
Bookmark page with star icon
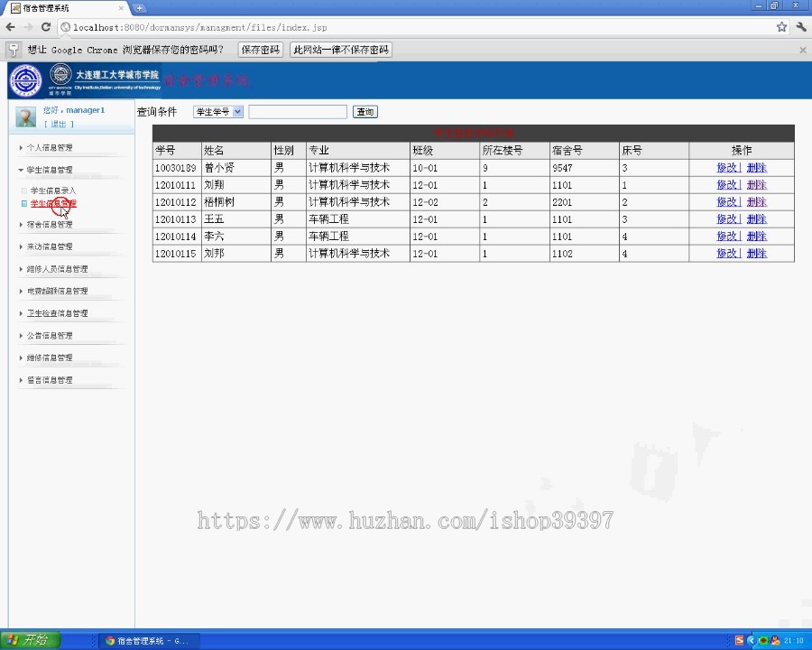[781, 27]
